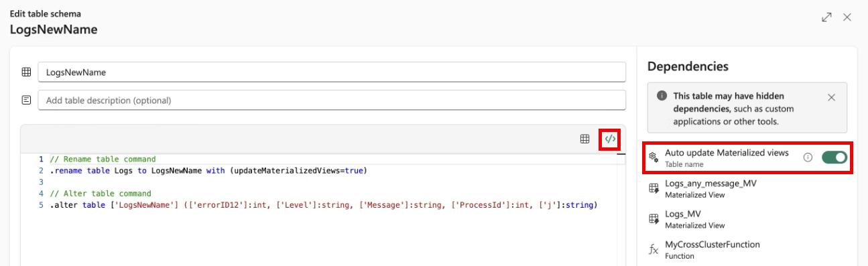Click the info icon in hidden dependencies notice
The height and width of the screenshot is (266, 868).
point(662,96)
